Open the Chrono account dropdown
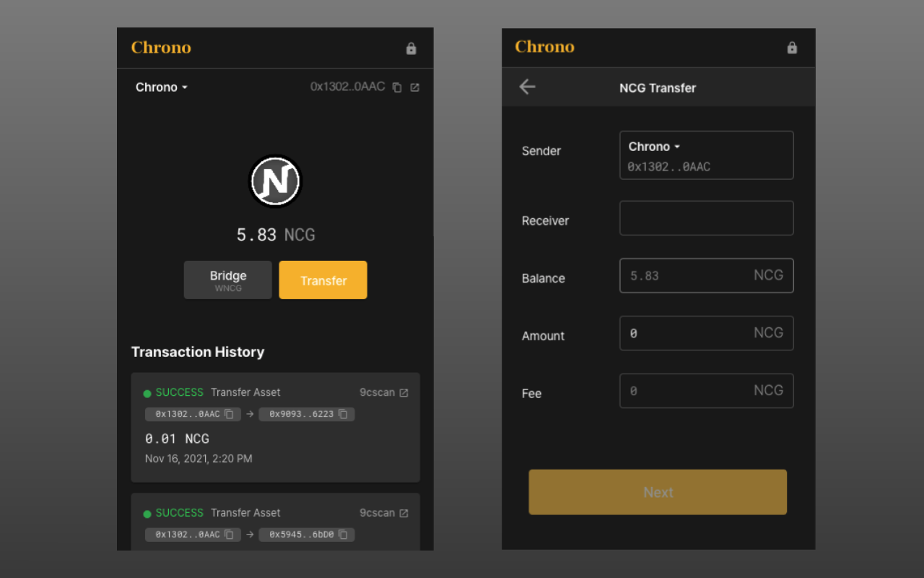 click(x=160, y=87)
